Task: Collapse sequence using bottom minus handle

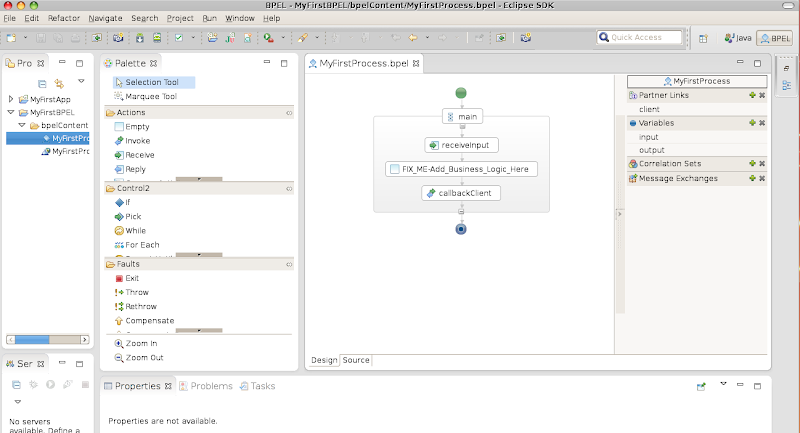Action: pos(461,211)
